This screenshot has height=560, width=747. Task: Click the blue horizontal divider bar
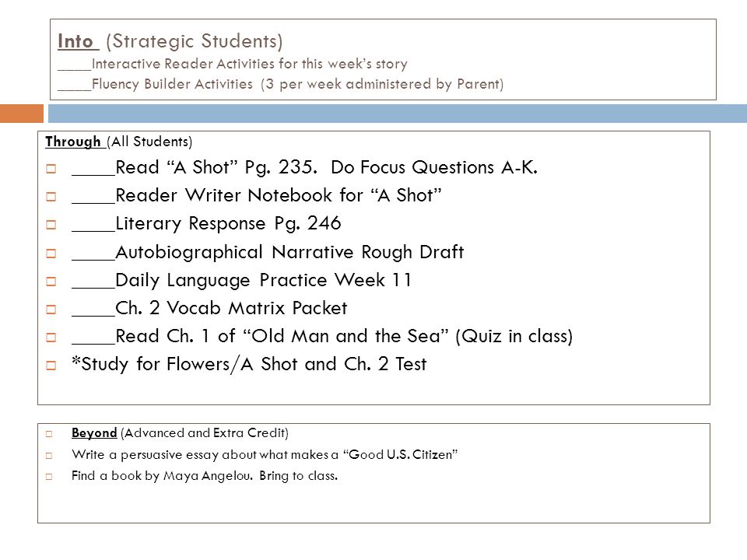[398, 114]
